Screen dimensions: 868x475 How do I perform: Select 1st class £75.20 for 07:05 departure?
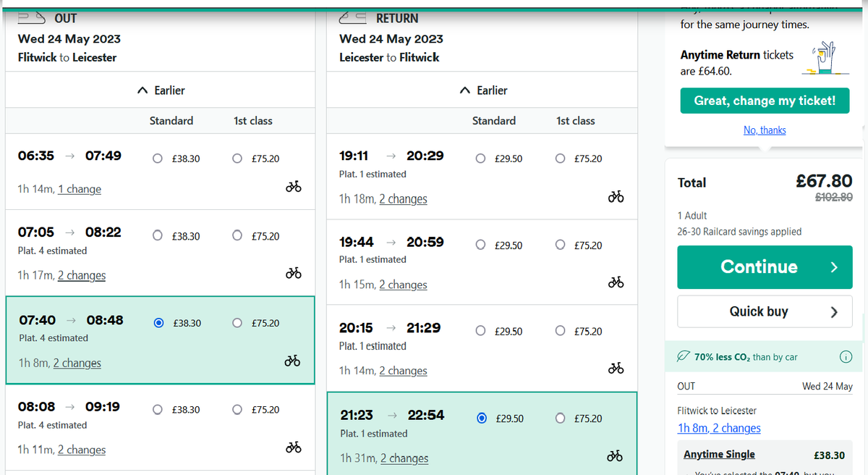[x=237, y=236]
